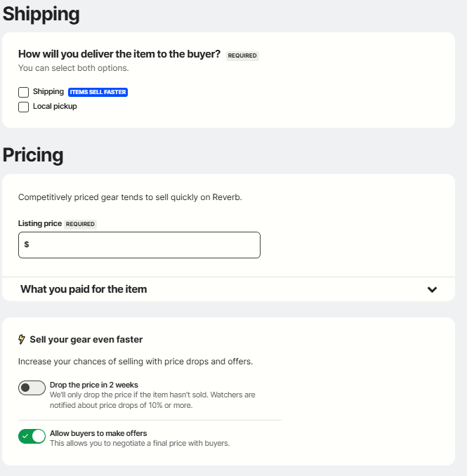The image size is (467, 476).
Task: Click REQUIRED badge next to delivery question
Action: pos(242,56)
